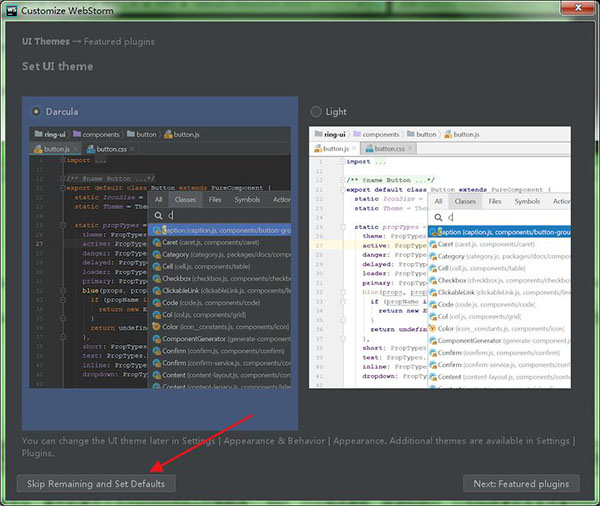
Task: Go to Next: Featured plugins
Action: click(521, 484)
